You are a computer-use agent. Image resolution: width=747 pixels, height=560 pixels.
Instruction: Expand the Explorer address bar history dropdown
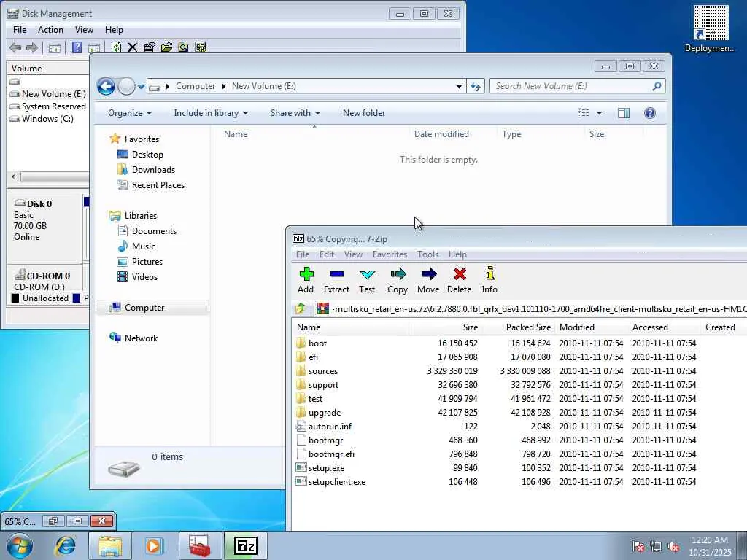click(x=459, y=87)
